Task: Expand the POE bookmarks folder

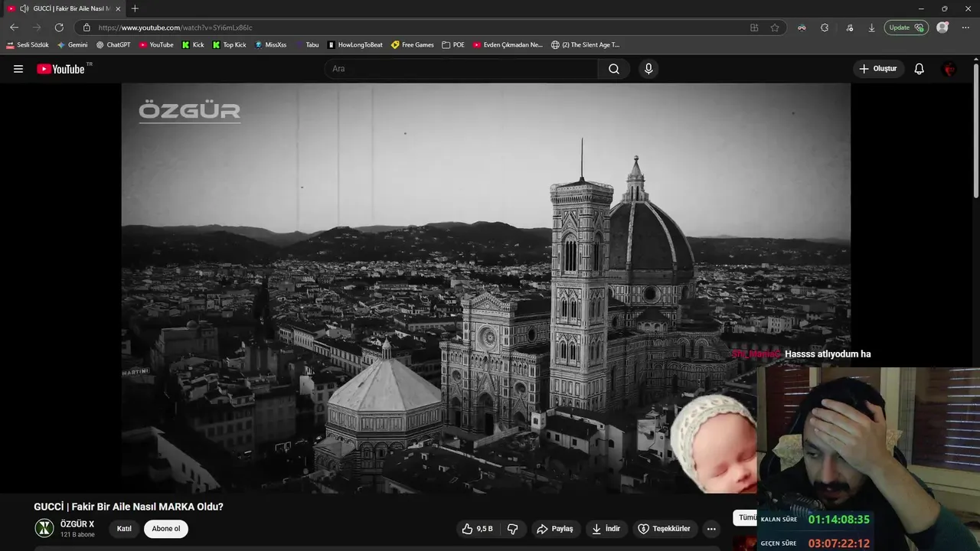Action: (x=453, y=45)
